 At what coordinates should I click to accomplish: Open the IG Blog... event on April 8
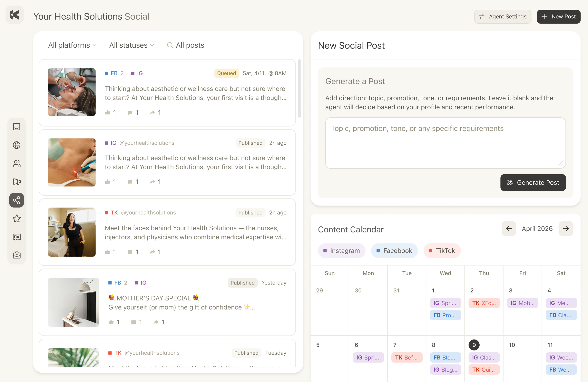445,370
